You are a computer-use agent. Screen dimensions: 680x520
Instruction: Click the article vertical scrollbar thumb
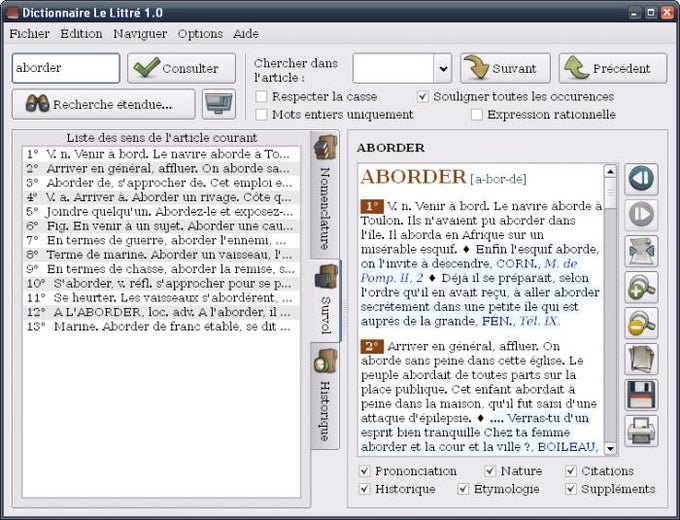pyautogui.click(x=610, y=193)
